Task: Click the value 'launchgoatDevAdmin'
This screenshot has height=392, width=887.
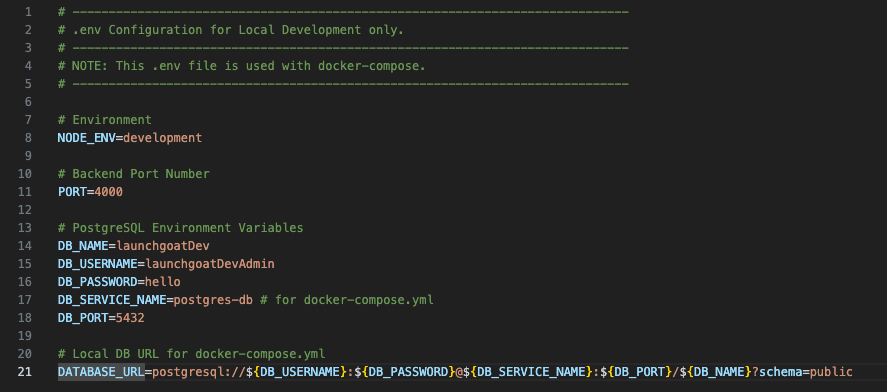Action: 210,264
